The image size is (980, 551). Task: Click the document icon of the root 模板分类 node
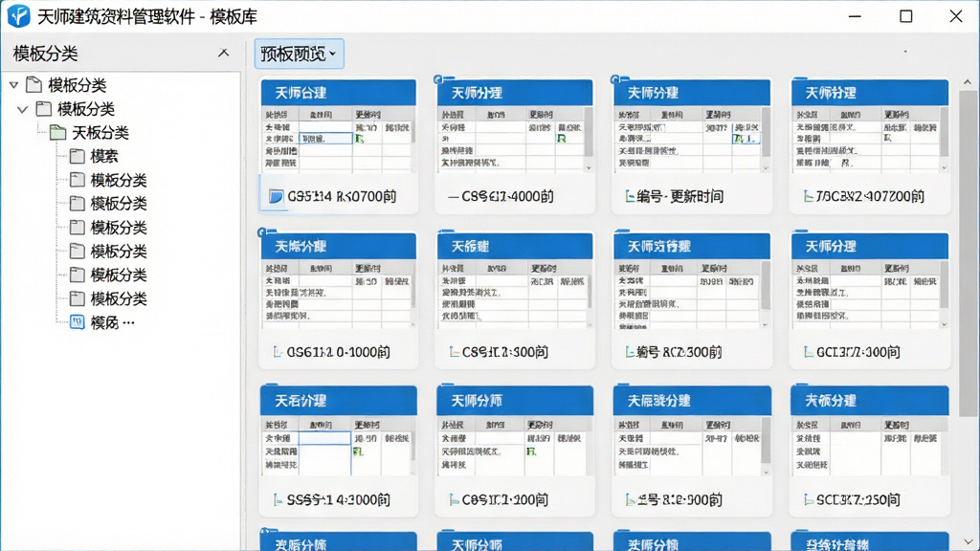[x=34, y=84]
